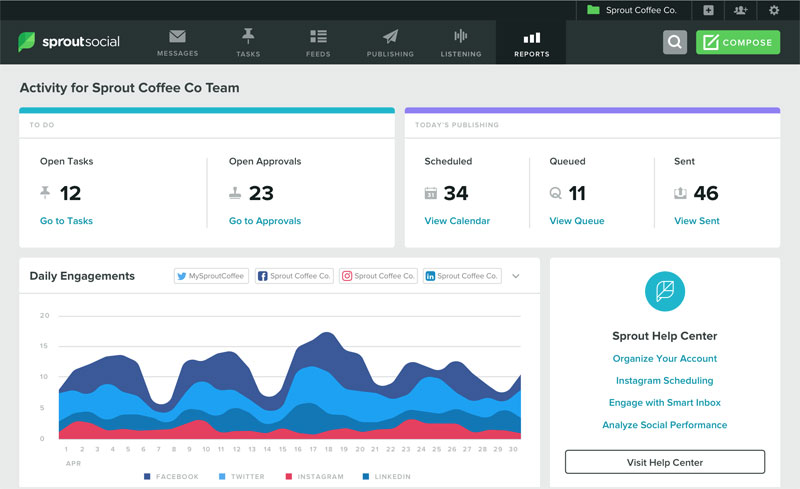Open Instagram Scheduling help link
This screenshot has height=489, width=800.
(x=664, y=380)
